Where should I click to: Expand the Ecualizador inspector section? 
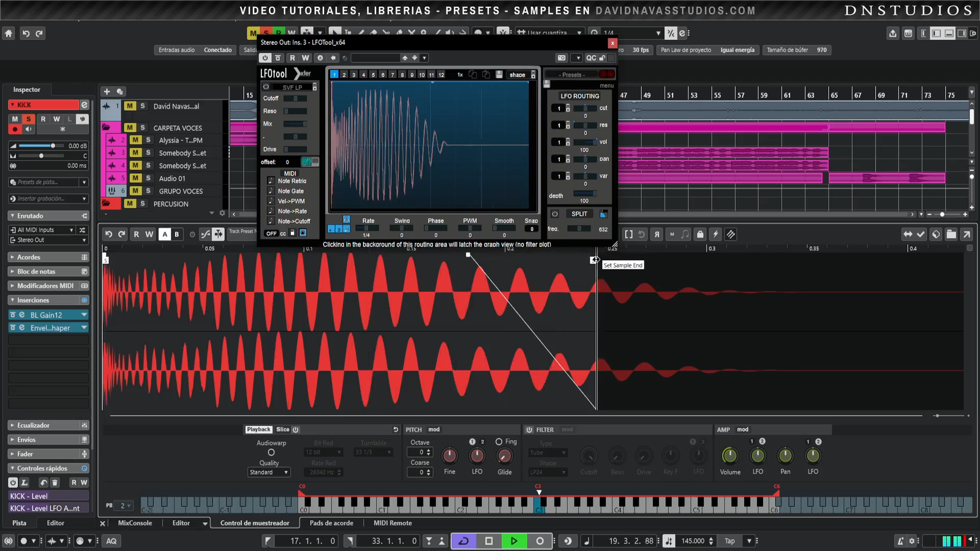34,425
